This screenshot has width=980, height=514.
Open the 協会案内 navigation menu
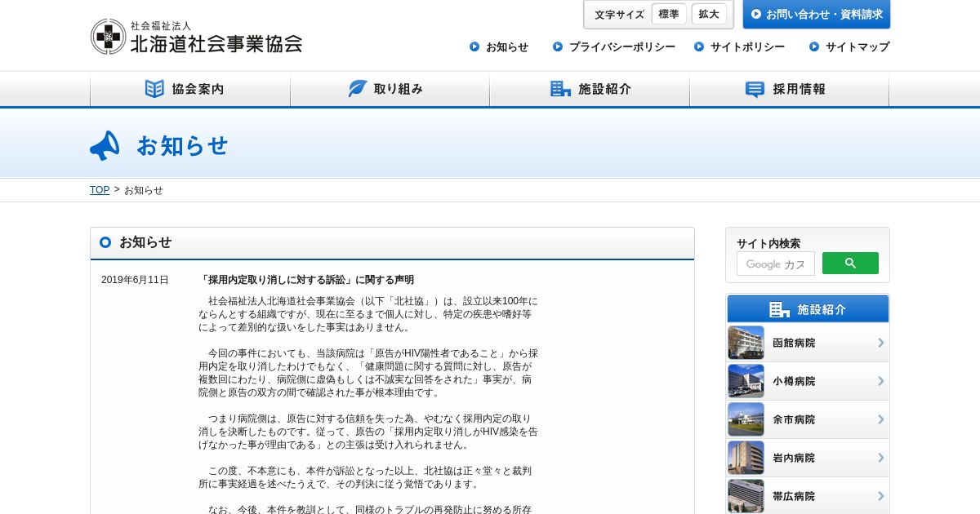[x=190, y=89]
